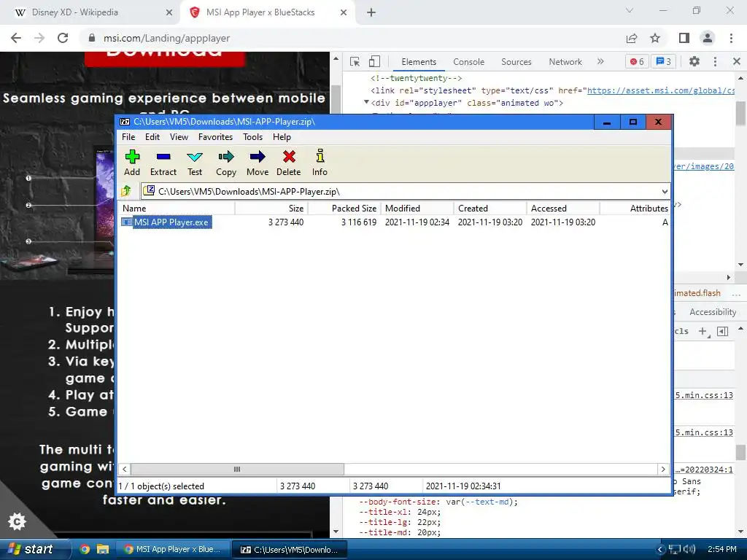Open DevTools settings gear
747x560 pixels.
[694, 61]
